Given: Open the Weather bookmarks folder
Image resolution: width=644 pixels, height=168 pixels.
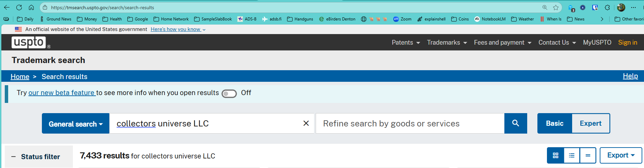Looking at the screenshot, I should [x=522, y=19].
